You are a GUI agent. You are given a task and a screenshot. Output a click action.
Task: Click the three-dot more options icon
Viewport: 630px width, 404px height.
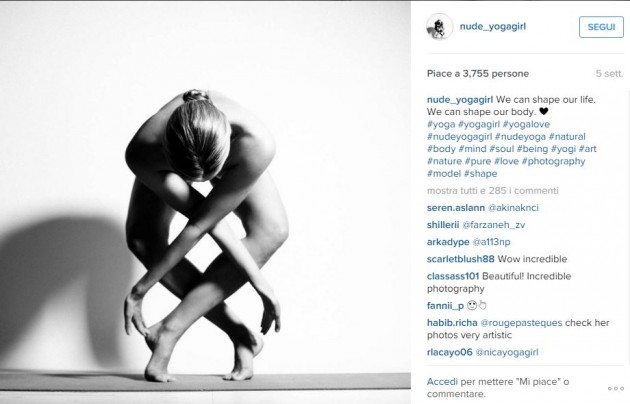[x=616, y=388]
